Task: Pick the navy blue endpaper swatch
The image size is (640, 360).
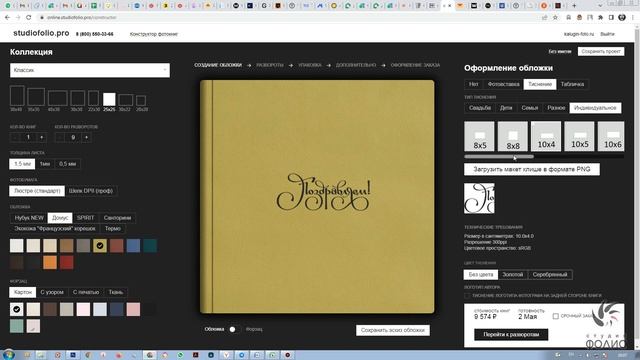Action: (116, 309)
